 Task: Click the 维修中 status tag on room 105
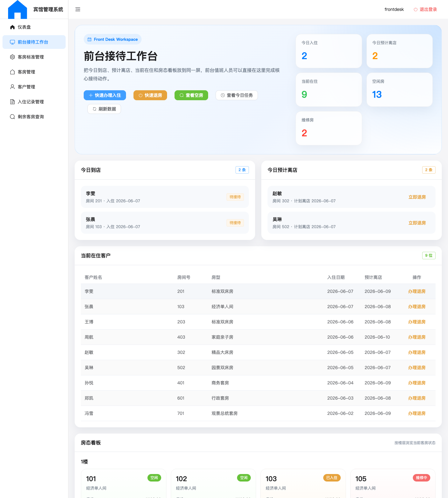(x=422, y=478)
